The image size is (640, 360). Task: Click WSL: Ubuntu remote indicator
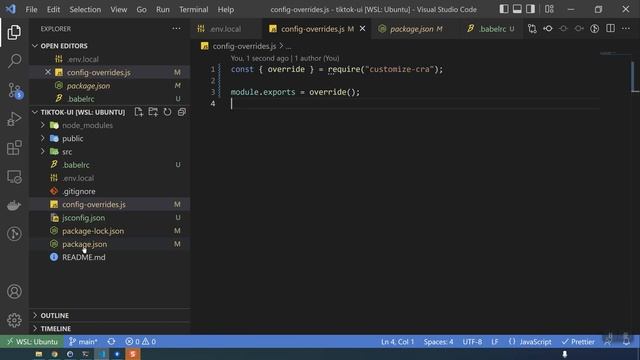(x=32, y=342)
